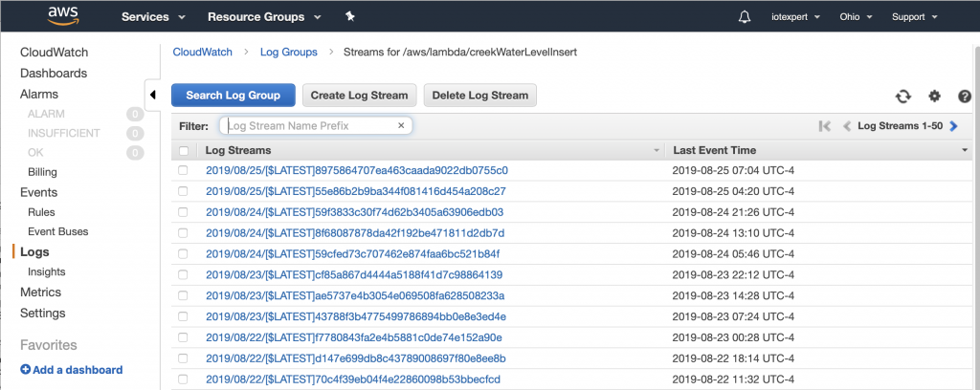This screenshot has width=980, height=390.
Task: Open the notifications bell
Action: (x=744, y=17)
